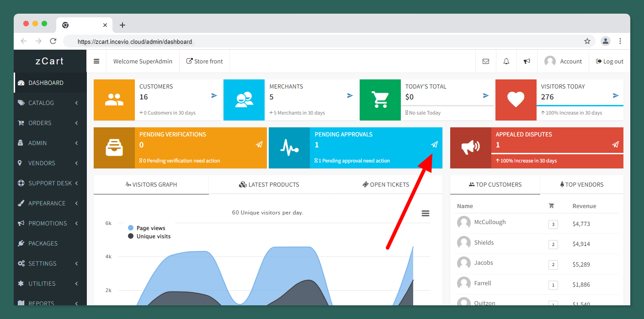Toggle Page views series in chart legend
Viewport: 644px width, 319px height.
pyautogui.click(x=150, y=228)
